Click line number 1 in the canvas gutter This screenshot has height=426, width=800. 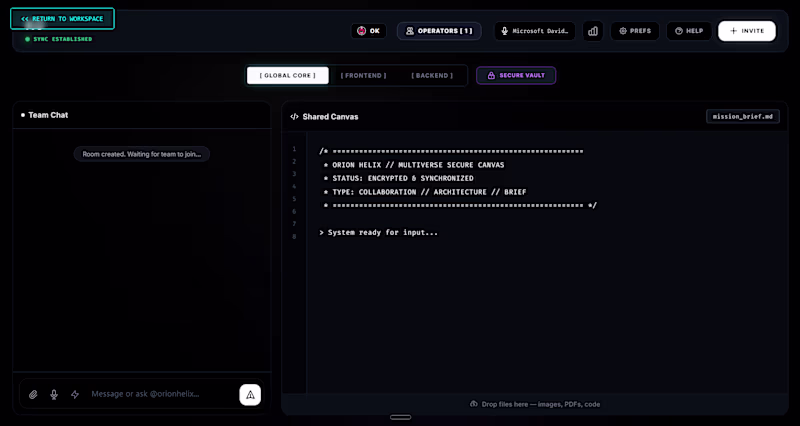294,149
